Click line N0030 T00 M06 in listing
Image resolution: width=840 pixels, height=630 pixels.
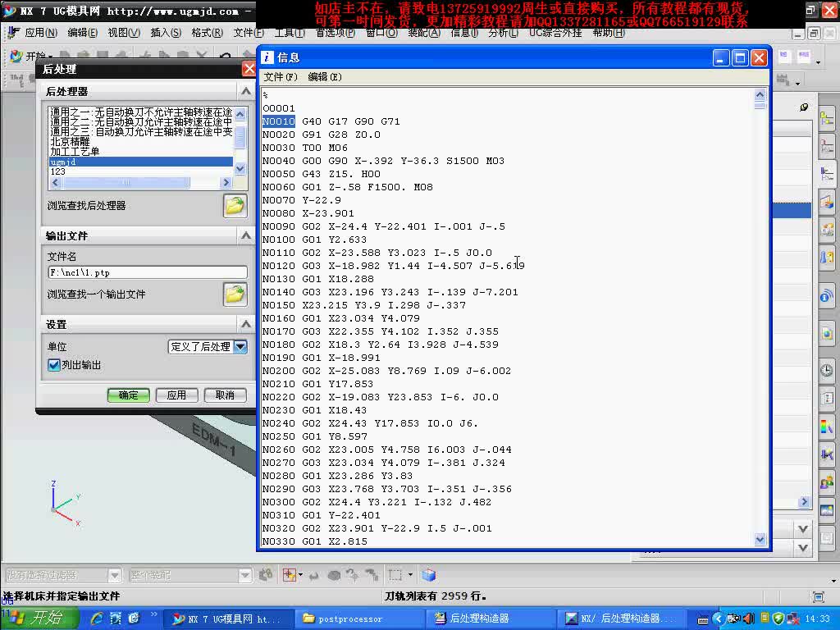pos(305,148)
